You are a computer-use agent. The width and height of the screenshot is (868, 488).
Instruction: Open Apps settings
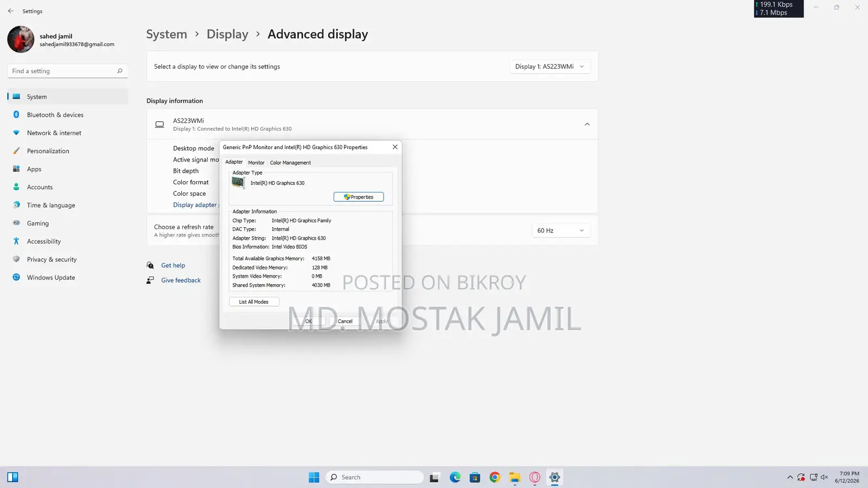point(68,169)
